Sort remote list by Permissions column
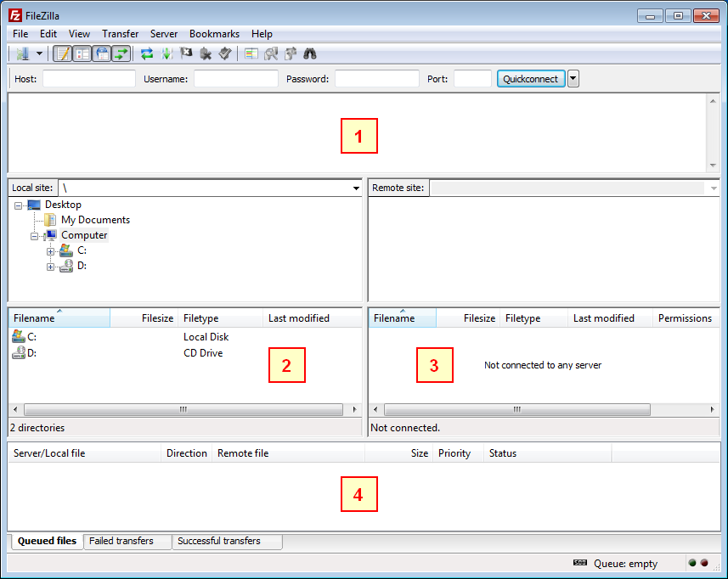The width and height of the screenshot is (728, 579). (686, 318)
